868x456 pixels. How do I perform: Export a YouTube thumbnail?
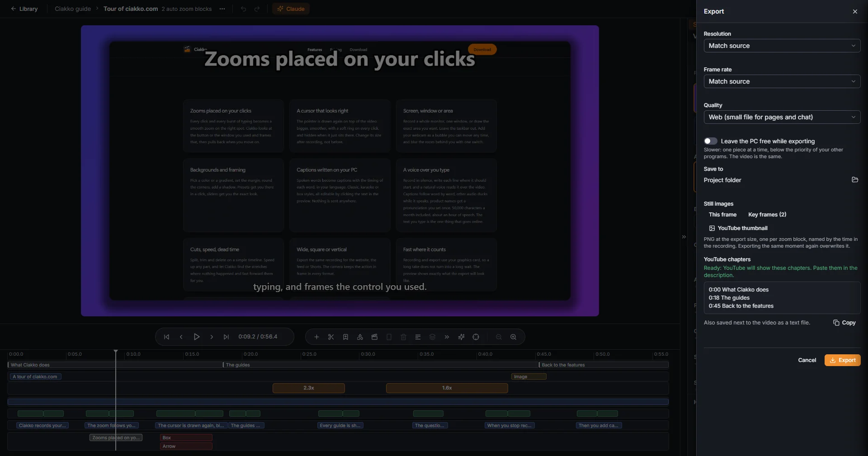pos(738,228)
